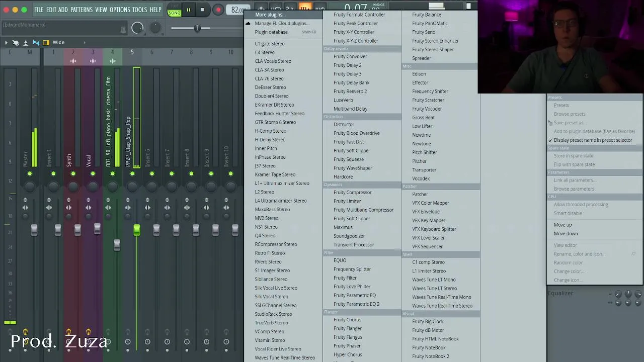Screen dimensions: 644x362
Task: Click the upload arrow icon in mixer toolbar
Action: point(26,43)
